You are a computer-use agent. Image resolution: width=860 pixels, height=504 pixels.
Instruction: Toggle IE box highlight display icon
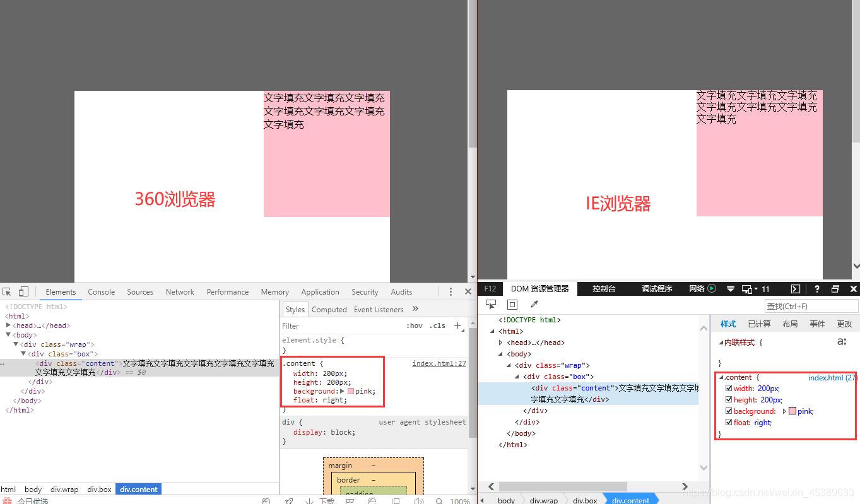(x=512, y=305)
